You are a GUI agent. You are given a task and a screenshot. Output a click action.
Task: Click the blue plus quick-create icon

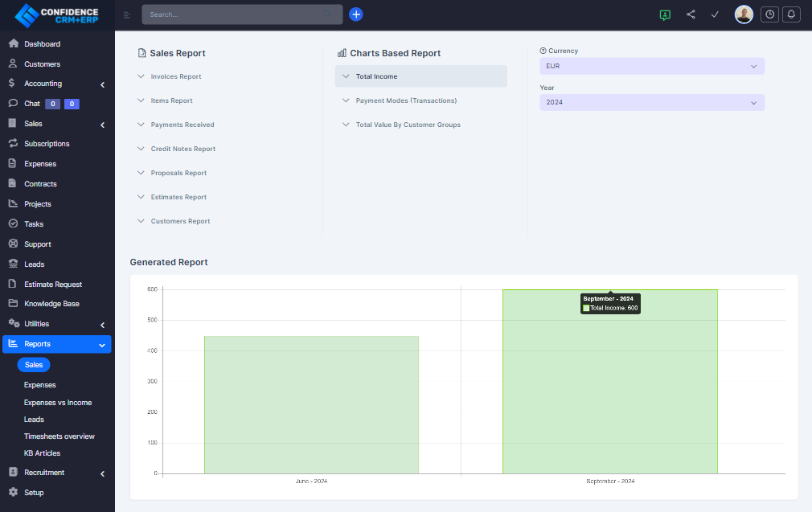click(x=356, y=14)
